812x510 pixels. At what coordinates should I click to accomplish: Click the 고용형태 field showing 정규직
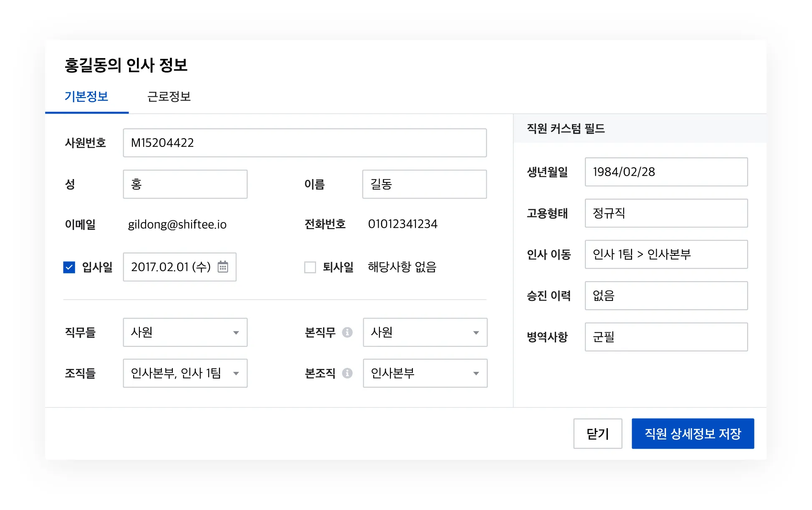tap(666, 213)
